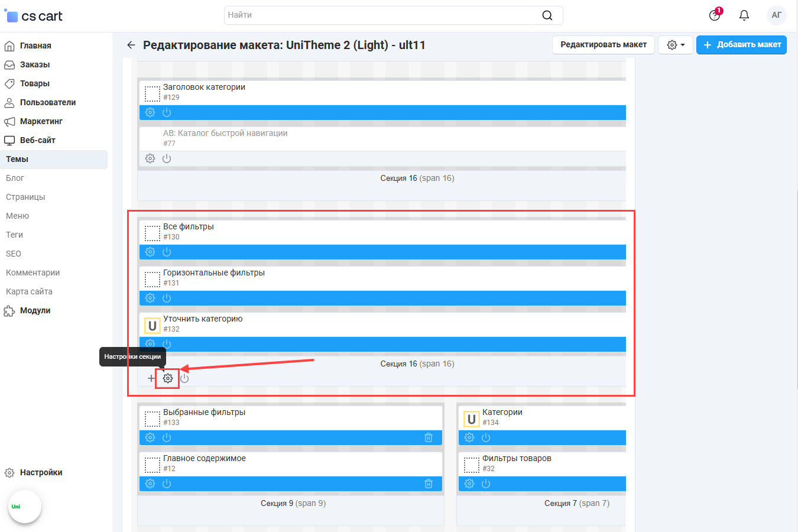Toggle the Секция 16 section power switch
Viewport: 798px width, 532px height.
184,378
